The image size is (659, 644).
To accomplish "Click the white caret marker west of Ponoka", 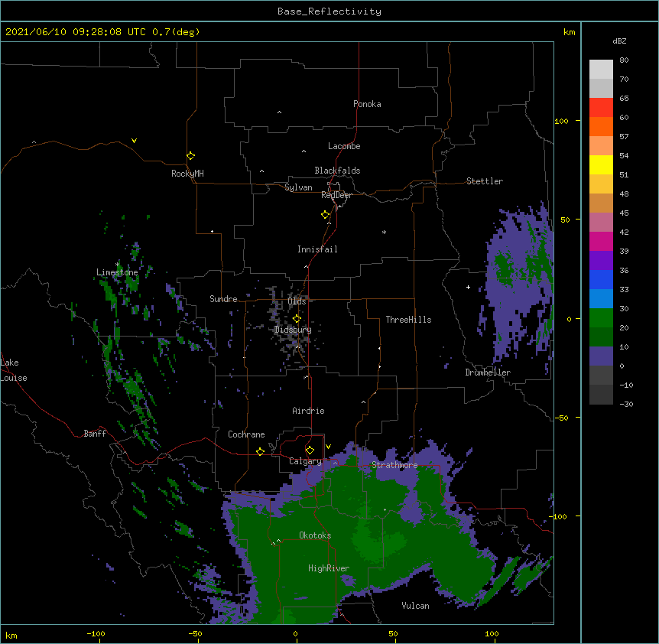I will [279, 112].
